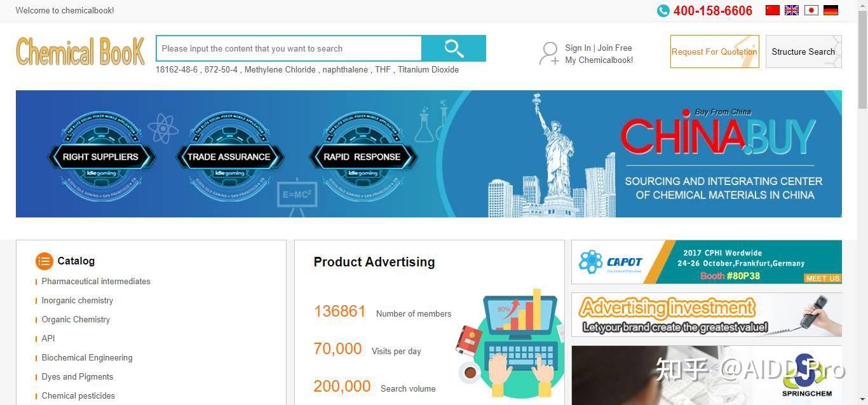
Task: Open the Chemical Book logo homepage
Action: tap(81, 51)
